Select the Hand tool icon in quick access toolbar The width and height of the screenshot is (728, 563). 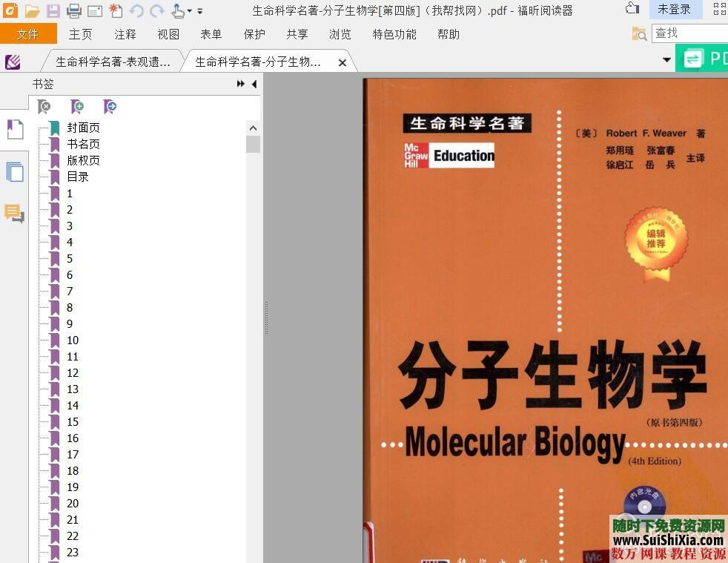pos(178,10)
